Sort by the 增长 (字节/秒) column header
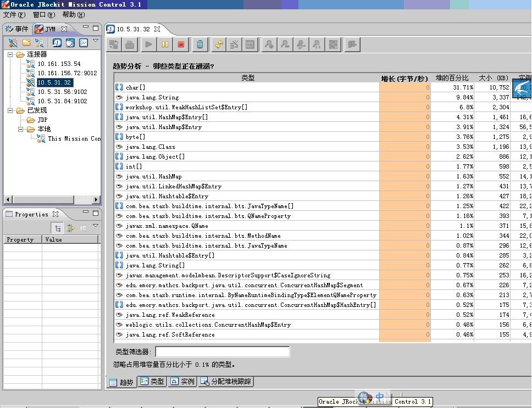This screenshot has width=532, height=408. coord(404,78)
